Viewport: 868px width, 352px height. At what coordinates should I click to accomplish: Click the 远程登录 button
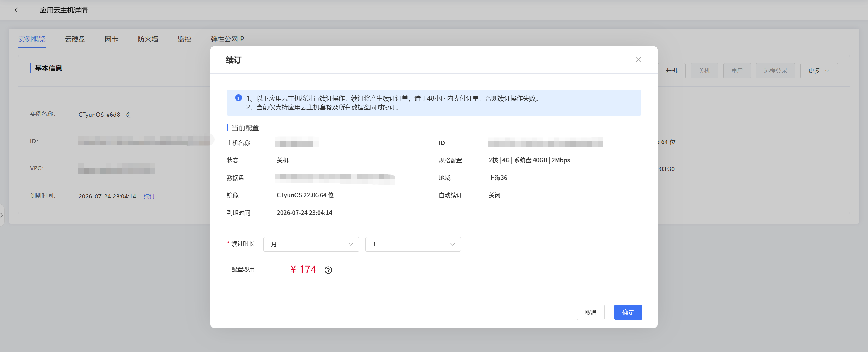(775, 71)
